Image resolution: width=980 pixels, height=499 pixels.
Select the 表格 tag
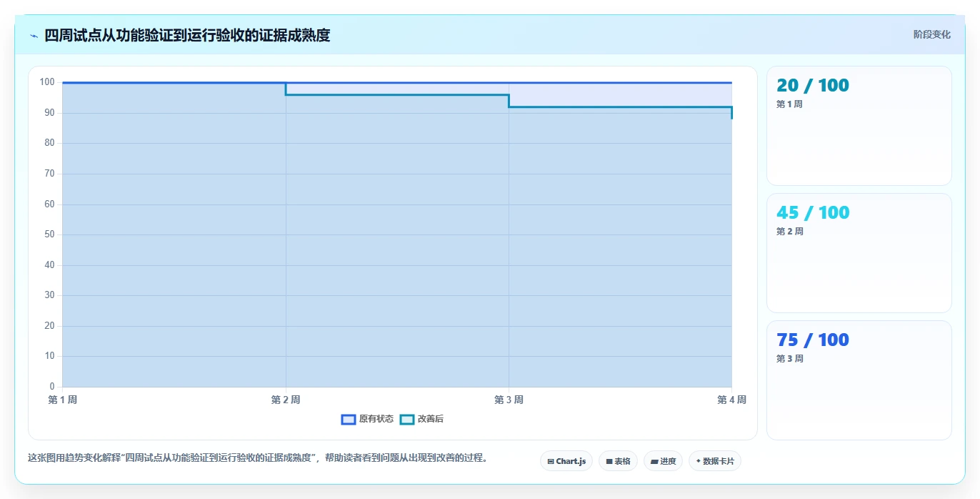(x=618, y=461)
